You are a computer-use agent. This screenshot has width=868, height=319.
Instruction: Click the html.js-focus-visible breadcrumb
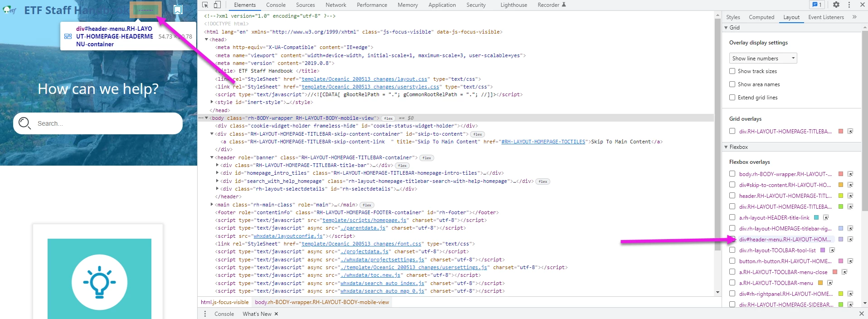pos(224,302)
